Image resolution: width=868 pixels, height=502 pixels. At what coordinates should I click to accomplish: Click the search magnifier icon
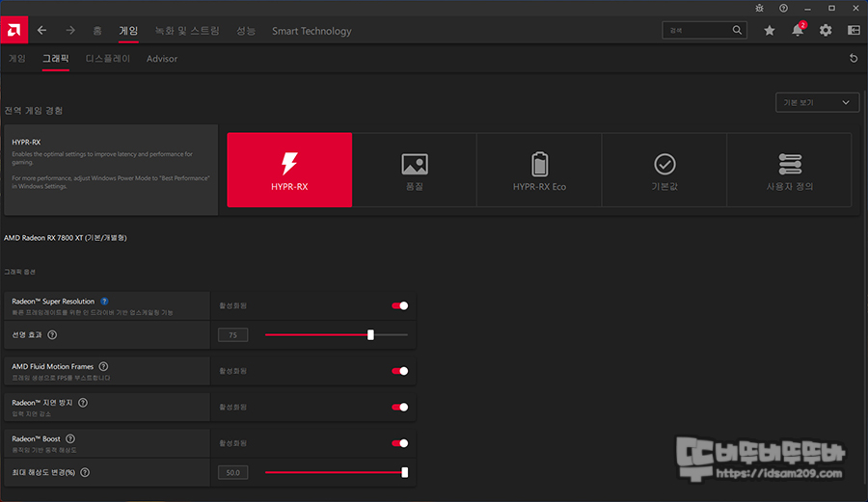pyautogui.click(x=737, y=31)
